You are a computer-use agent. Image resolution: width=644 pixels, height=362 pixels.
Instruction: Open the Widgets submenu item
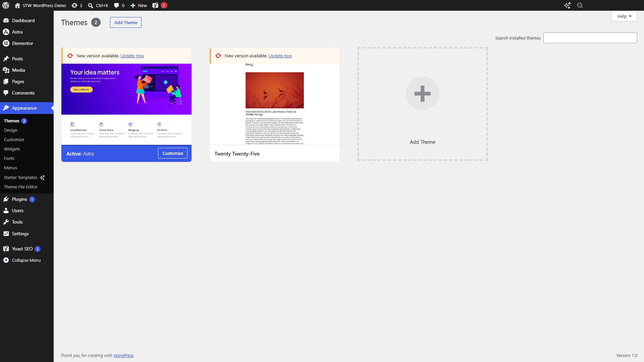click(x=12, y=149)
